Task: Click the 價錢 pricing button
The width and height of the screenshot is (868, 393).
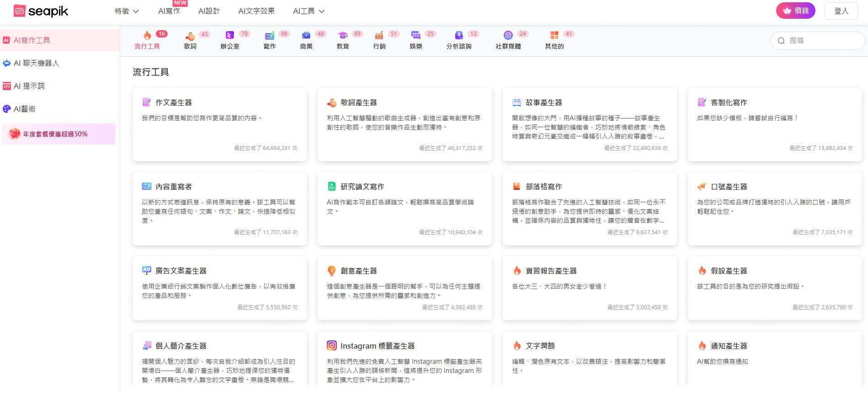Action: pos(795,11)
